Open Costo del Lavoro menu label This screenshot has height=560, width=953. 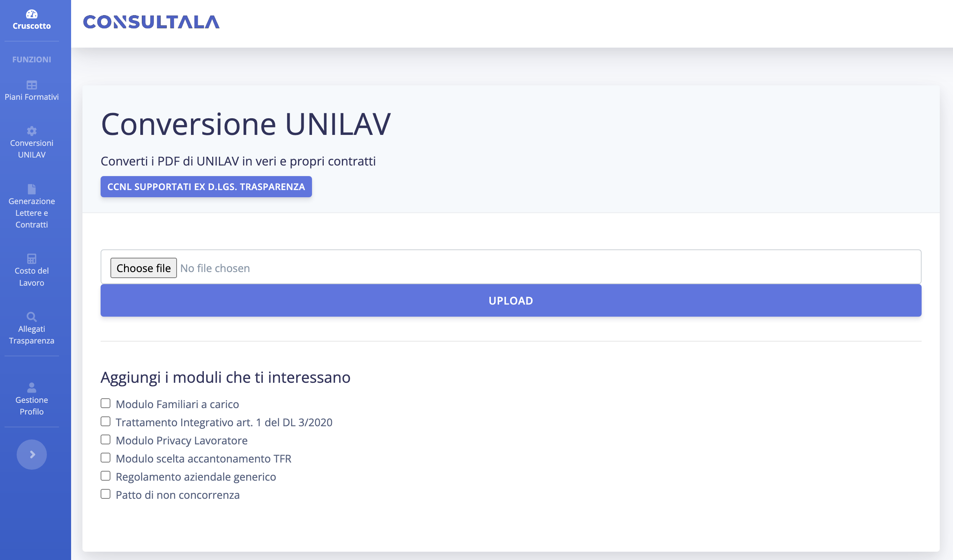tap(32, 277)
